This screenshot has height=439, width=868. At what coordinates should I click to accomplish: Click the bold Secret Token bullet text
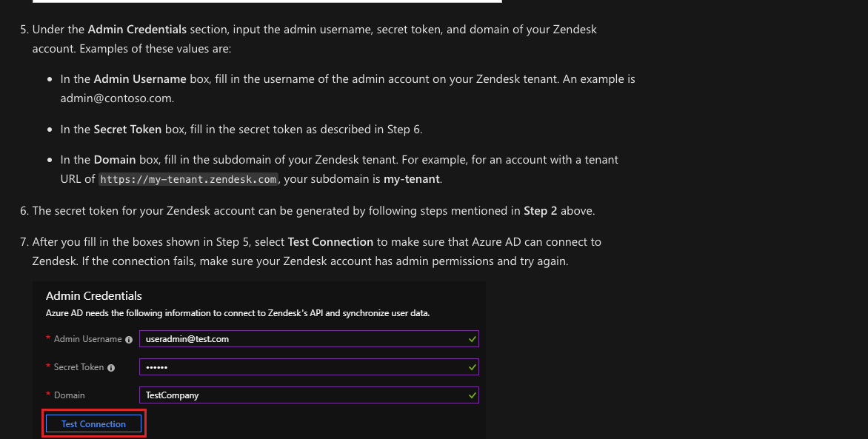tap(127, 129)
